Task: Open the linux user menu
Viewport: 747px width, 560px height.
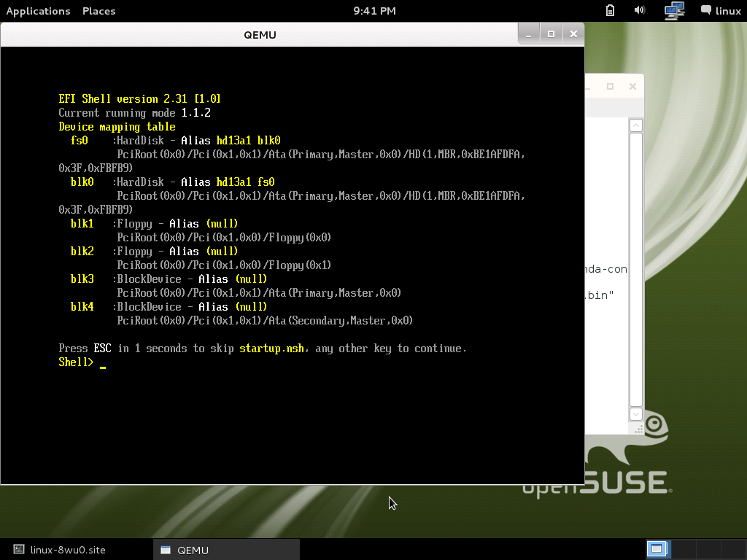Action: pos(727,11)
